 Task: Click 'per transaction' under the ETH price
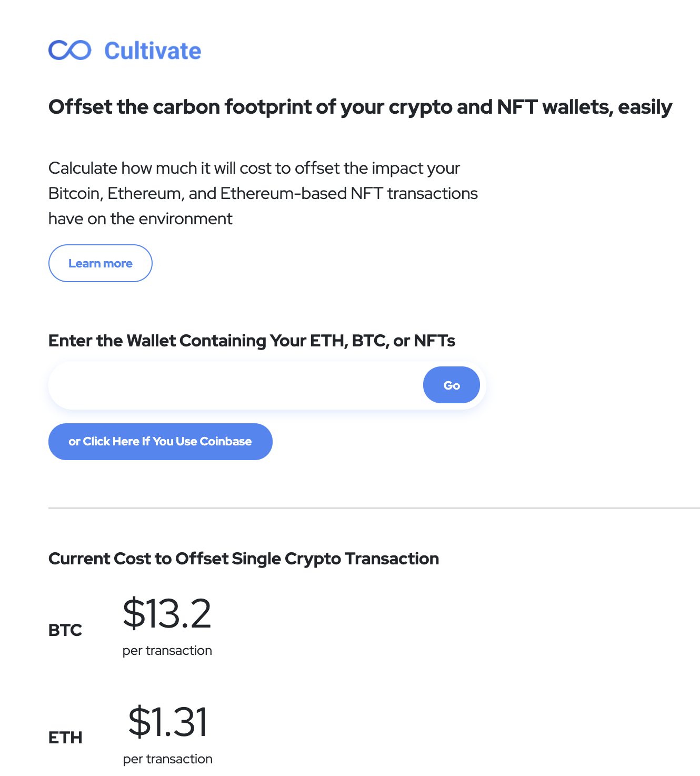pyautogui.click(x=167, y=759)
